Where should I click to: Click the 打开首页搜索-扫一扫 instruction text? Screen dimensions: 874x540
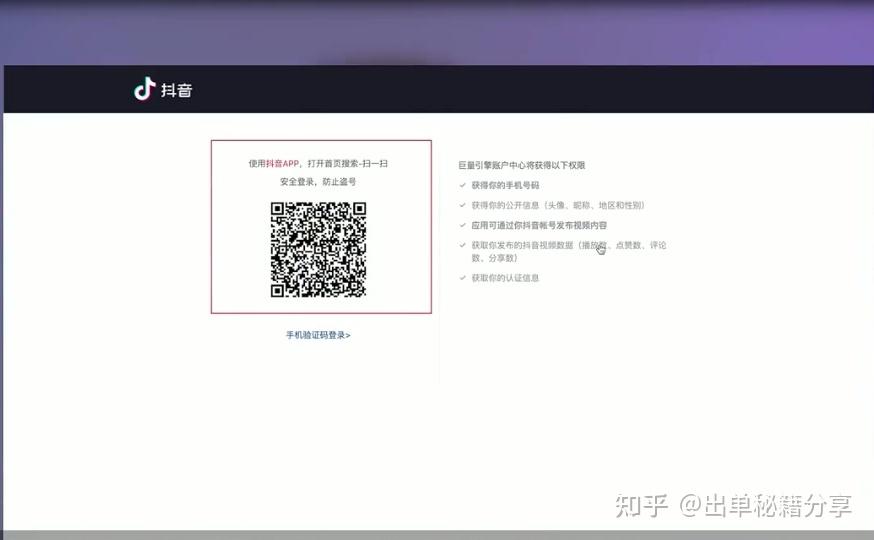point(347,163)
